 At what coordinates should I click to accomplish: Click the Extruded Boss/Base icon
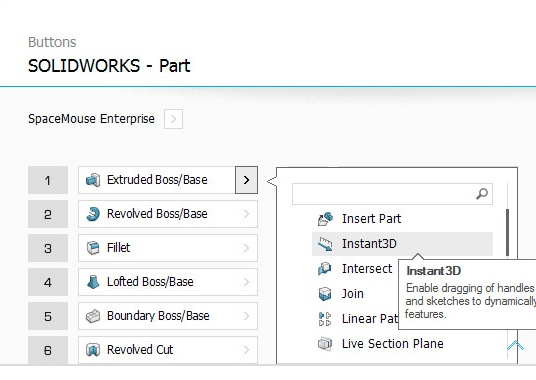93,180
